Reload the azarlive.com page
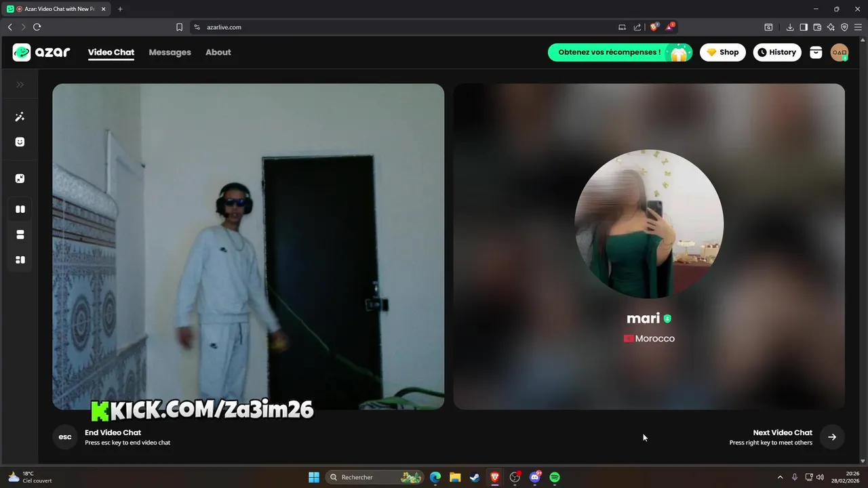The image size is (868, 488). (37, 27)
